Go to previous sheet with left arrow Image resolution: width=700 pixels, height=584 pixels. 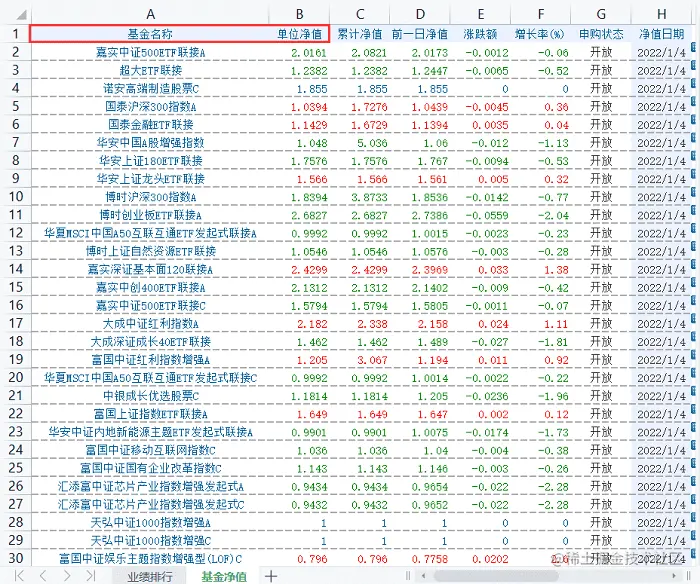(43, 576)
